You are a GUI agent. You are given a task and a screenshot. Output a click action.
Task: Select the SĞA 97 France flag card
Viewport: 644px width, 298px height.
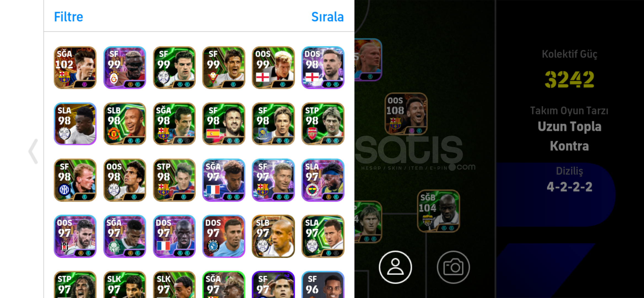[223, 180]
